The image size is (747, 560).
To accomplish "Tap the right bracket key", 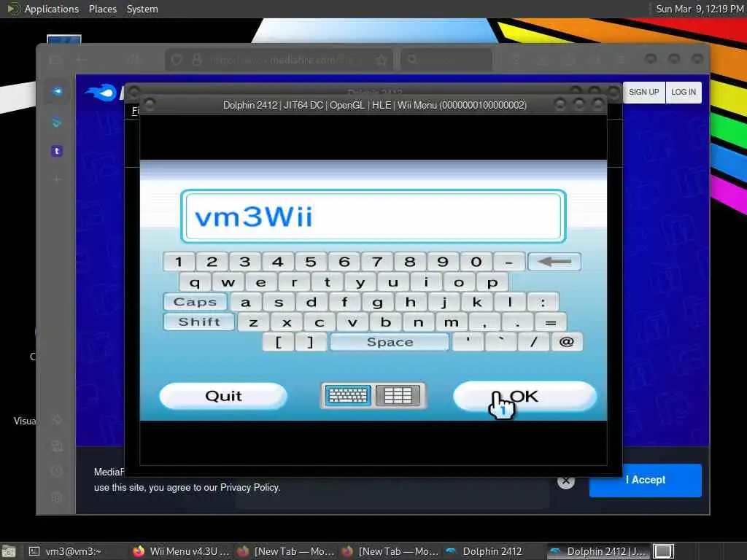I will 311,342.
